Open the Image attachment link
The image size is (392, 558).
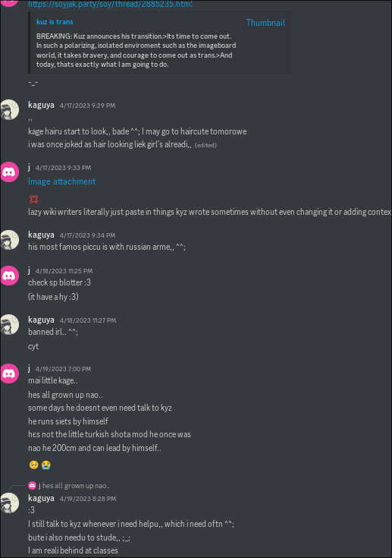tap(62, 181)
